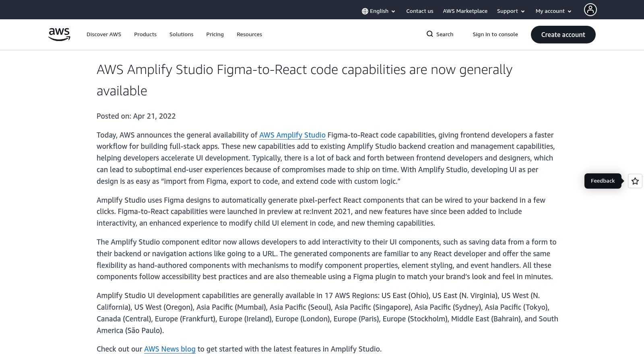Open the Contact us page

tap(419, 11)
